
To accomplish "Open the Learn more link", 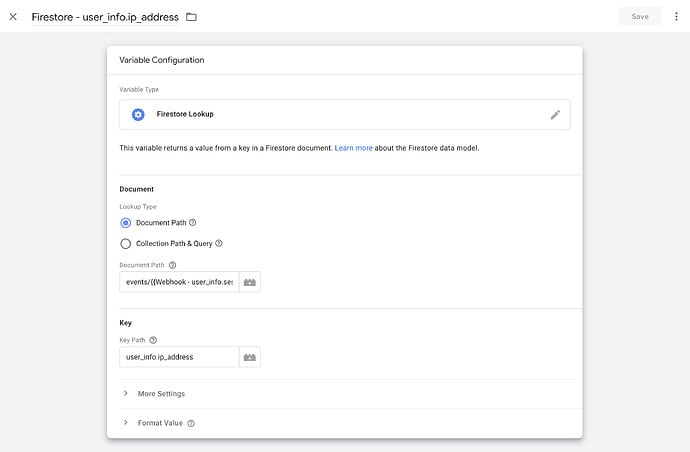I will click(x=353, y=148).
